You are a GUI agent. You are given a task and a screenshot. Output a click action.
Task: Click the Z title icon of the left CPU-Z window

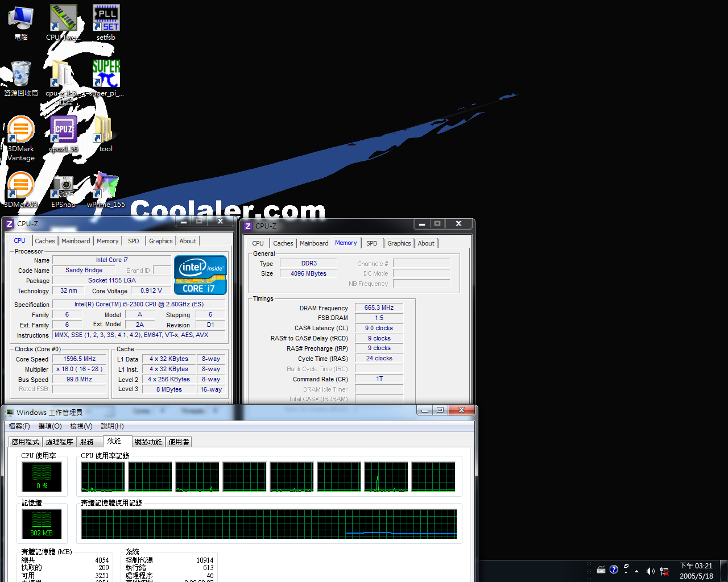[x=10, y=224]
